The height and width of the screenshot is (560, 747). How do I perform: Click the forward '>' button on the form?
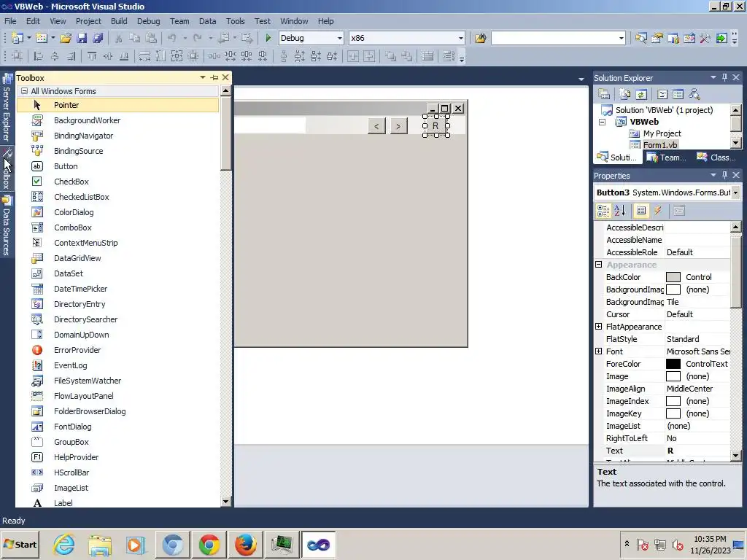pos(398,126)
